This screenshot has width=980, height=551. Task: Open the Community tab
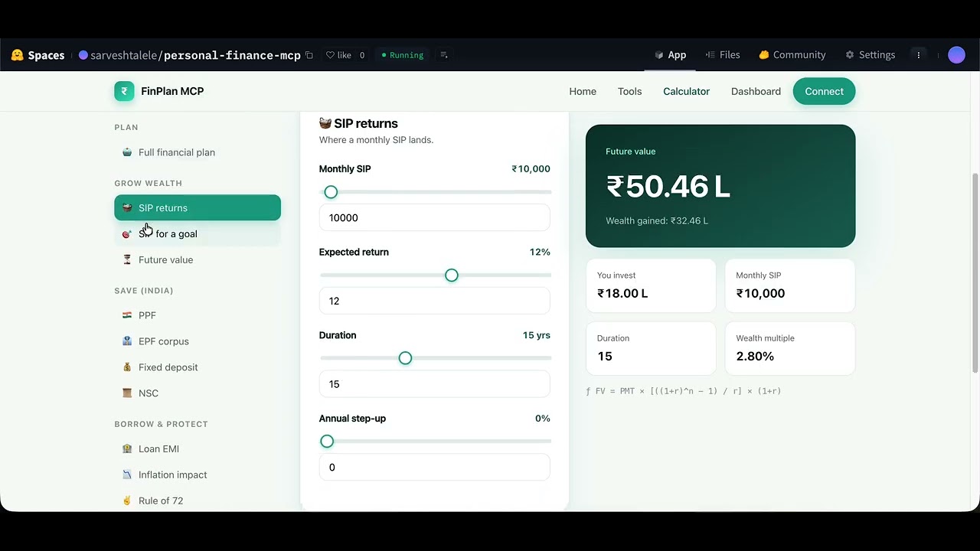coord(792,55)
